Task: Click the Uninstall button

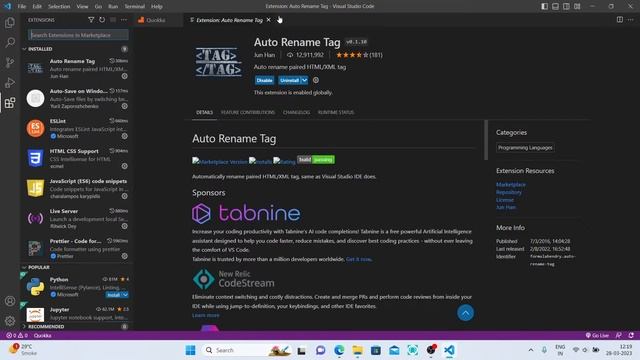Action: click(289, 80)
